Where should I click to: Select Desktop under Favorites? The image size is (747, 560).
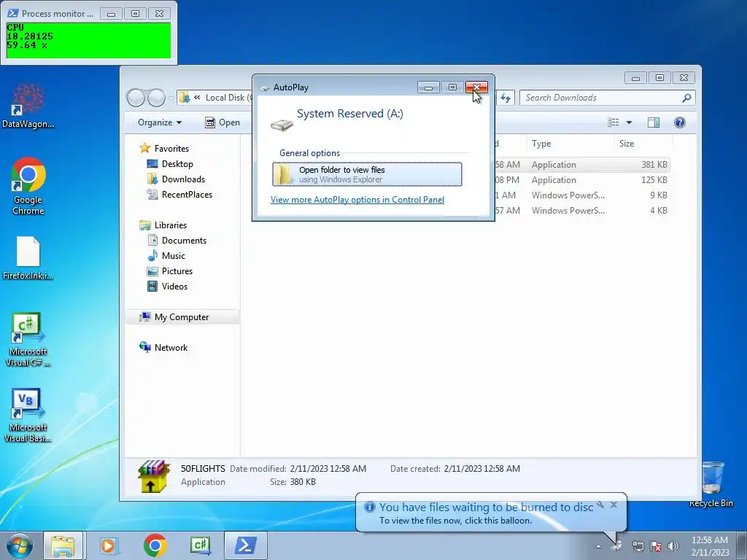(x=170, y=164)
